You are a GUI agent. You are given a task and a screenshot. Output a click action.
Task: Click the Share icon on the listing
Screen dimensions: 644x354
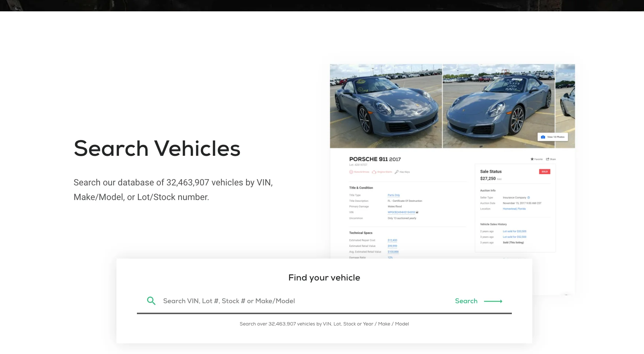point(548,159)
